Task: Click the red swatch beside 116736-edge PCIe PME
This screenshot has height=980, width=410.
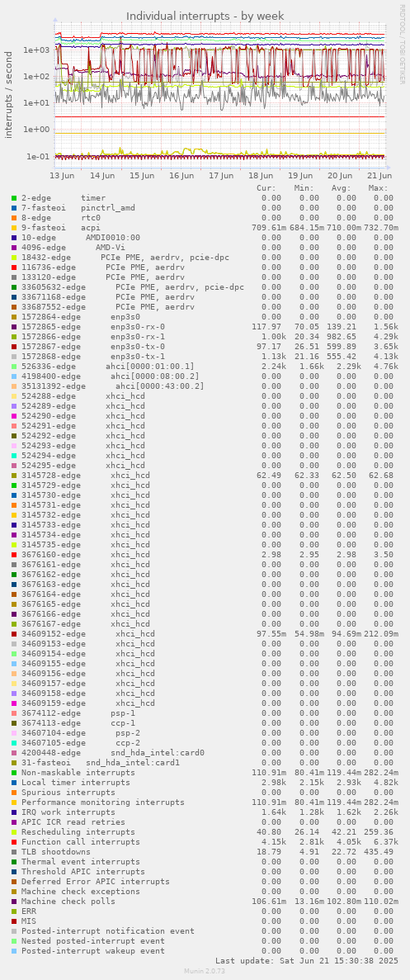Action: tap(14, 267)
